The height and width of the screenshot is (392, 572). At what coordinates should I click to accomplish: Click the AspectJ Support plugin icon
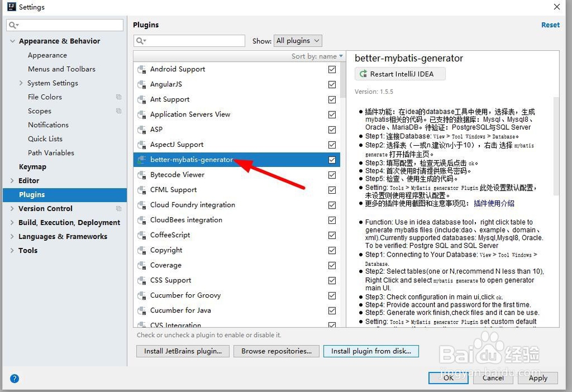[141, 145]
